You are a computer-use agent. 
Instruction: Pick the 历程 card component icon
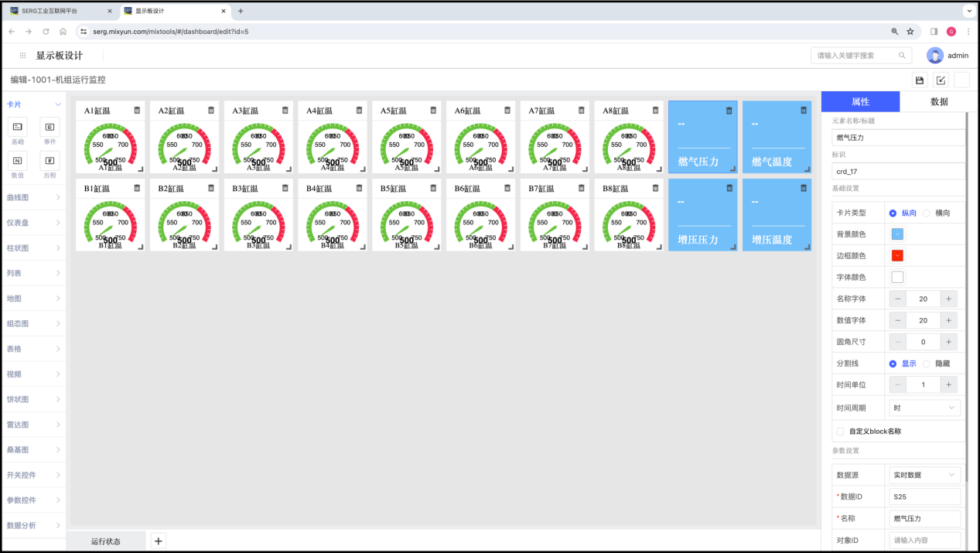(x=50, y=160)
